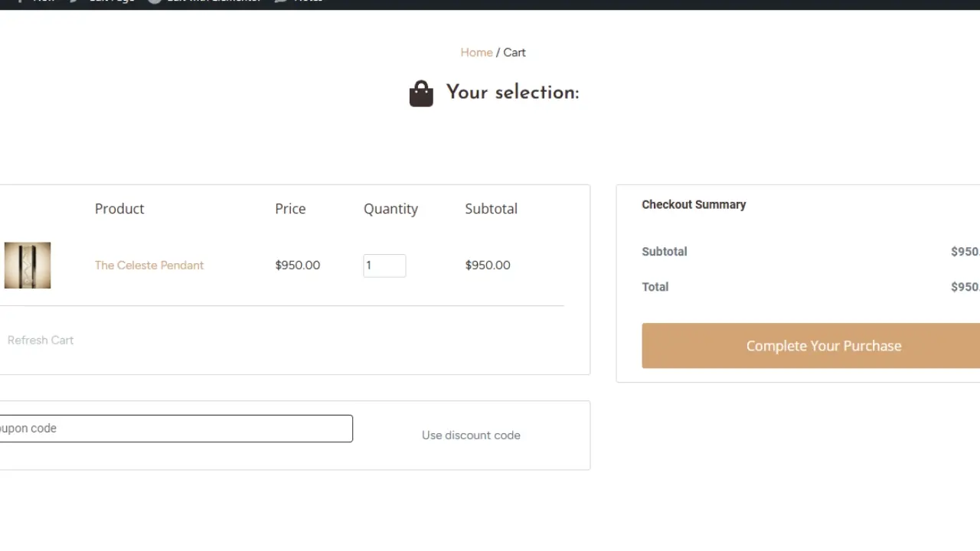
Task: Click the shopping bag icon beside Your selection
Action: [421, 93]
